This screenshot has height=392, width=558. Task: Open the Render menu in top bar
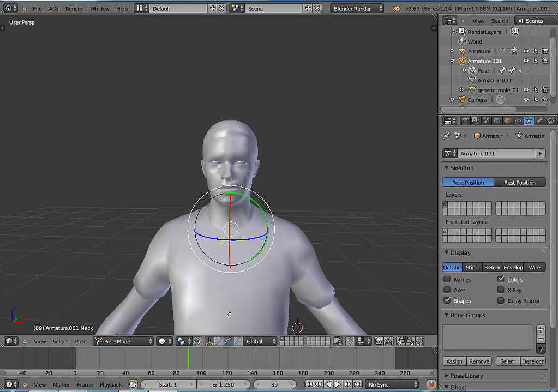click(74, 8)
